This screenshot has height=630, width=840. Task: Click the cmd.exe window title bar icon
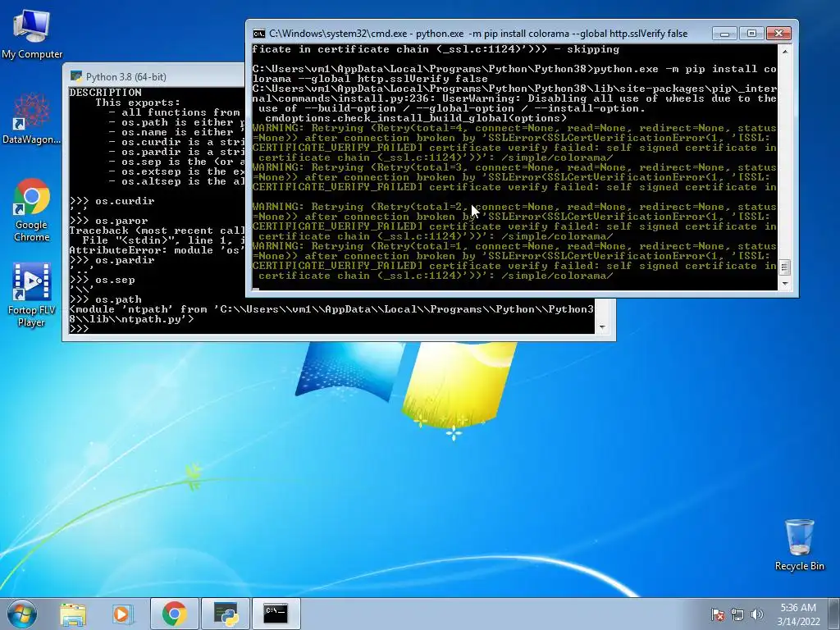click(x=258, y=34)
